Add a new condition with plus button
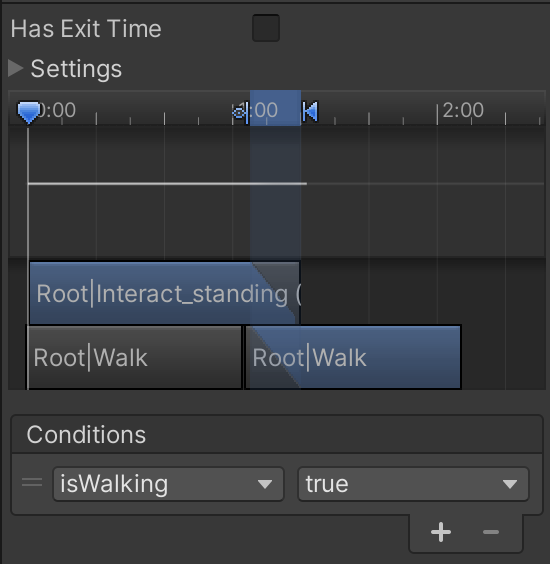The image size is (550, 564). click(x=441, y=532)
